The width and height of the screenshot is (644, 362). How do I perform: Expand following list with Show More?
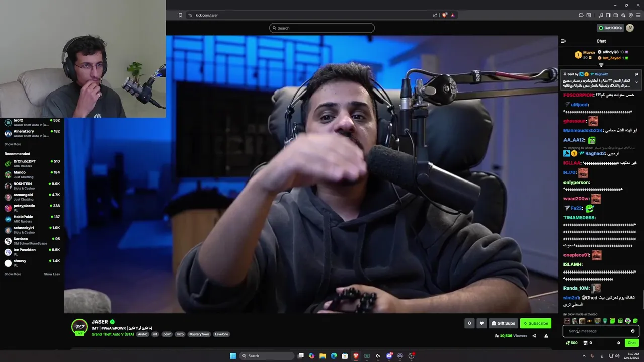pos(13,144)
